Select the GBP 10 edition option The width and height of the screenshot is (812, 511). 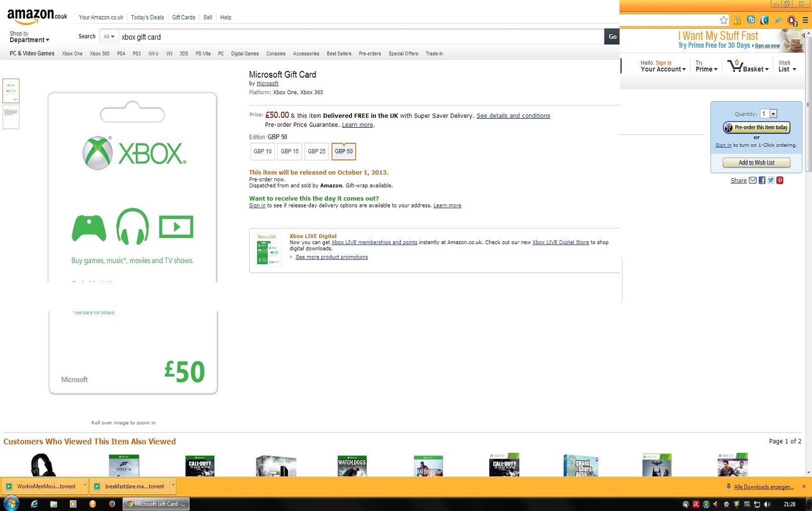262,151
